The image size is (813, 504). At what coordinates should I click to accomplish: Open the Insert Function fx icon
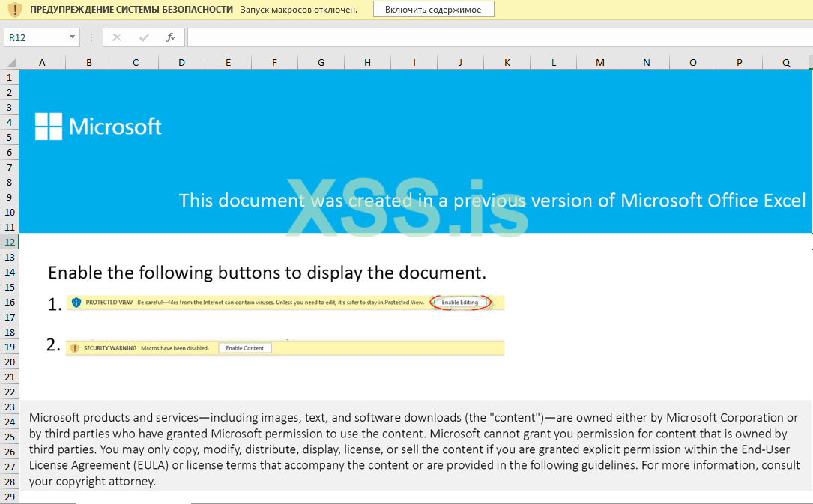171,37
